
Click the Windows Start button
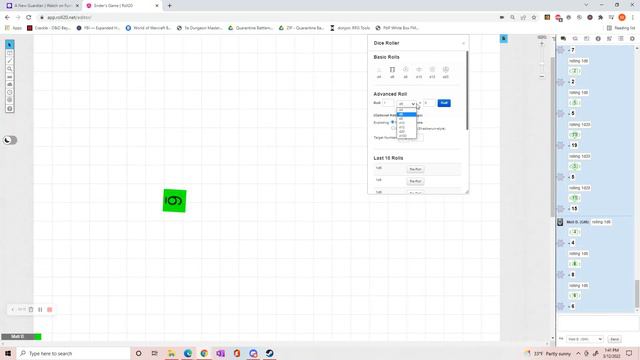8,353
